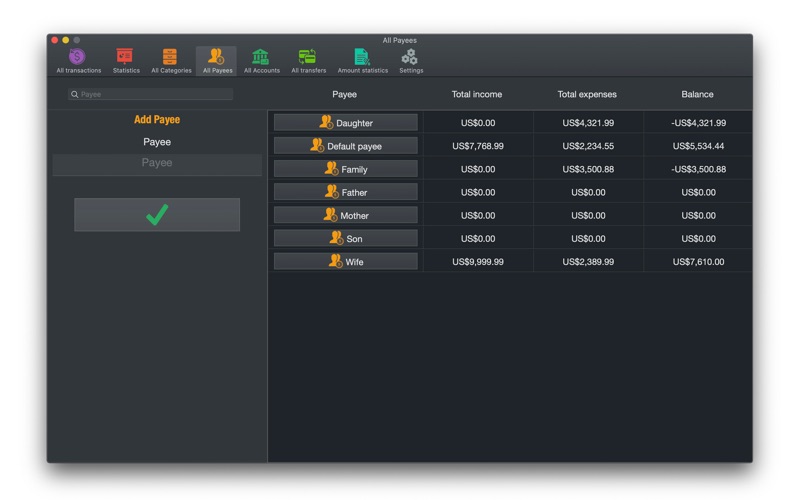Click Default payee expenses US$2,234.55
Screen dimensions: 800x500
tap(588, 146)
